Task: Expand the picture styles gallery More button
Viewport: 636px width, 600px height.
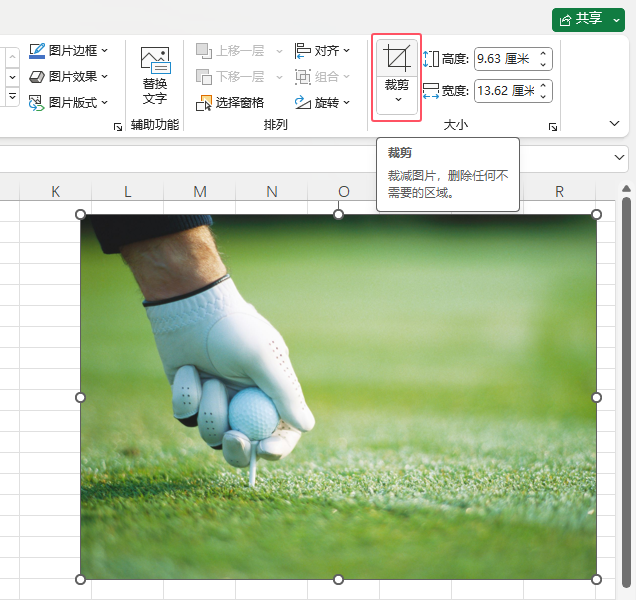Action: [12, 97]
